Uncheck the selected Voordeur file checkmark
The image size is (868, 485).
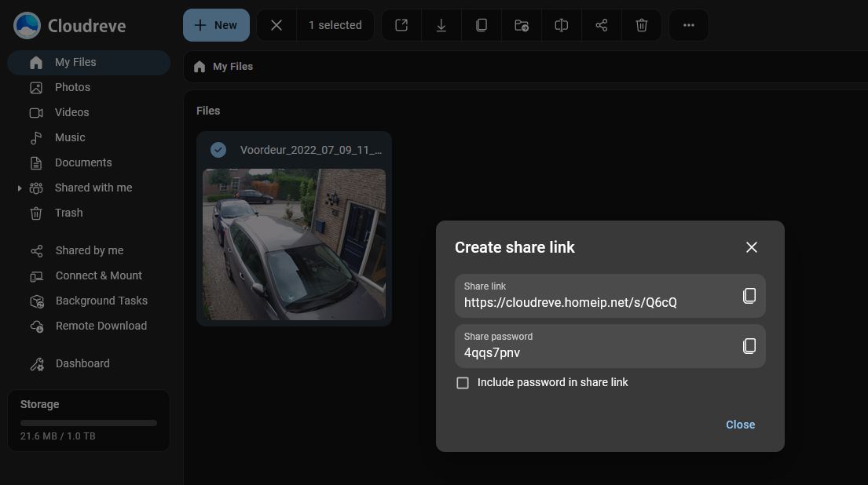click(218, 150)
